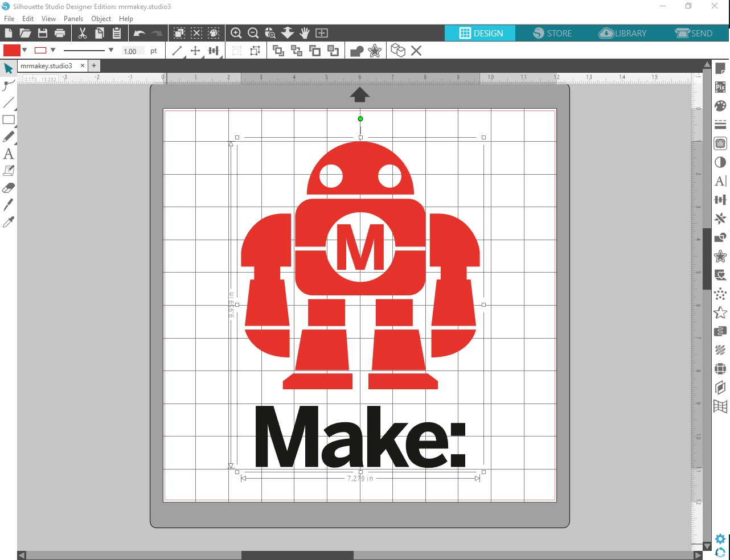The height and width of the screenshot is (560, 730).
Task: Switch to the SEND tab
Action: pyautogui.click(x=694, y=33)
